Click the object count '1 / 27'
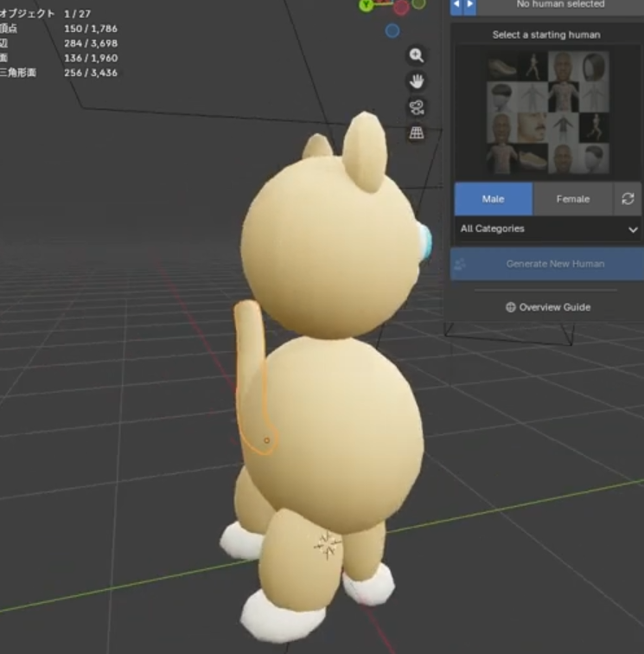The width and height of the screenshot is (644, 654). coord(78,14)
